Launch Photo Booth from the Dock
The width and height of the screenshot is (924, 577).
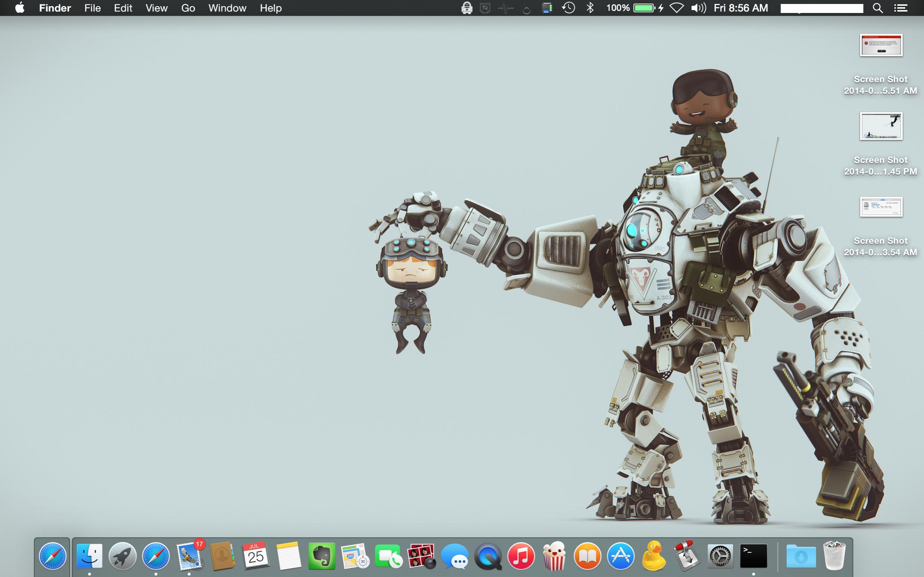click(x=421, y=556)
